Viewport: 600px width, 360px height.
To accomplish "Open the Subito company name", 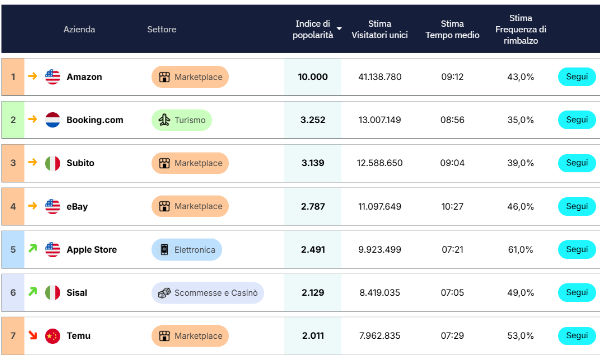I will pyautogui.click(x=80, y=163).
